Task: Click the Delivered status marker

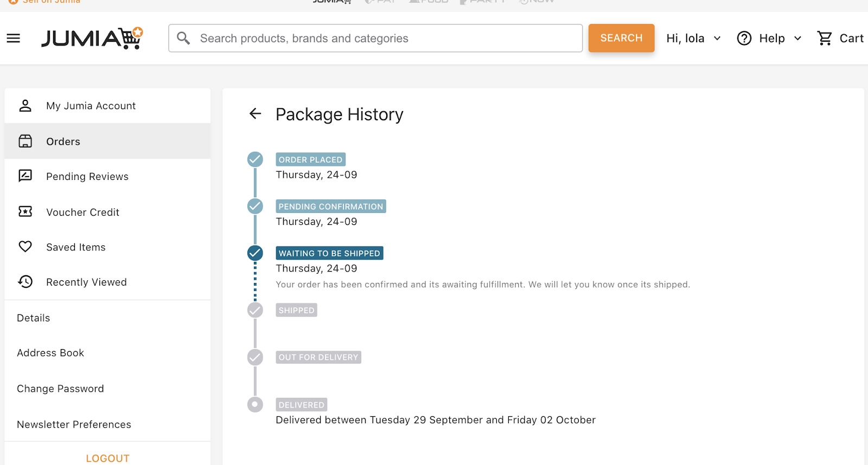Action: (x=255, y=404)
